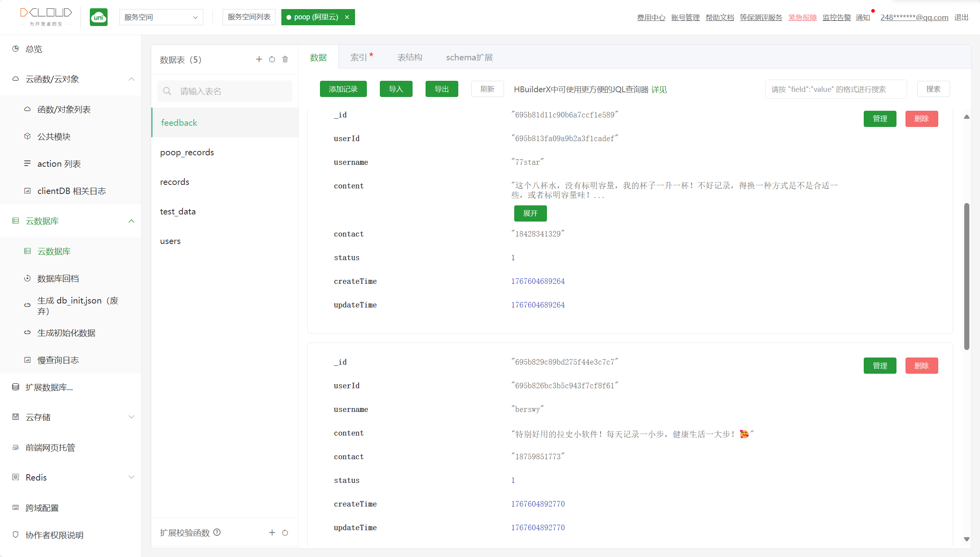This screenshot has width=980, height=557.
Task: Expand feedback content with 展开 button
Action: [530, 213]
